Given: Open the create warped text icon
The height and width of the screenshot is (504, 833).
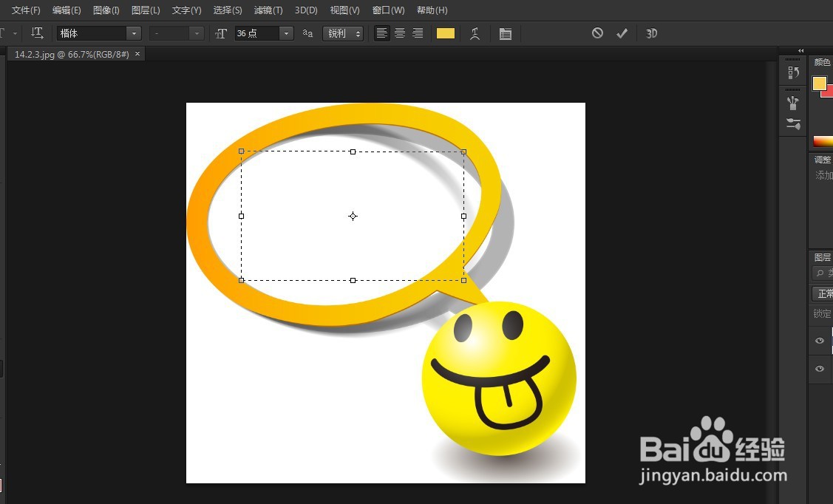Looking at the screenshot, I should coord(475,33).
